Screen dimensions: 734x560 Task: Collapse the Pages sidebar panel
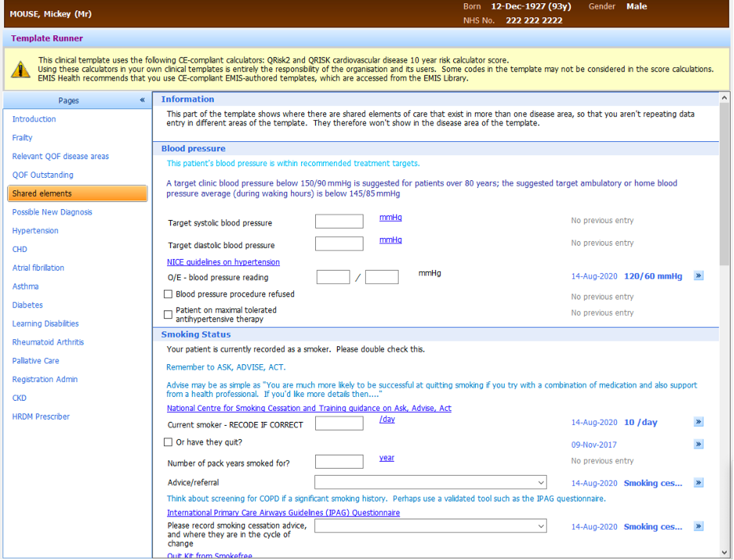coord(142,100)
